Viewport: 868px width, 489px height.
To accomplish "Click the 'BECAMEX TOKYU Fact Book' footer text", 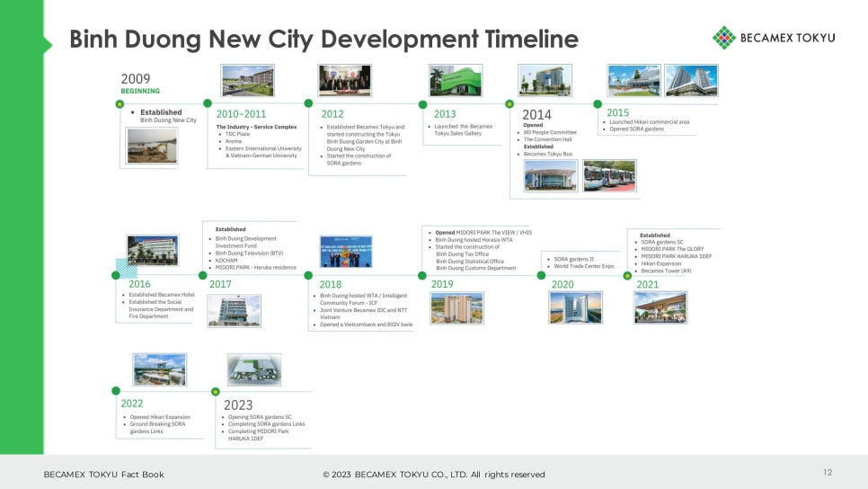I will [x=103, y=475].
